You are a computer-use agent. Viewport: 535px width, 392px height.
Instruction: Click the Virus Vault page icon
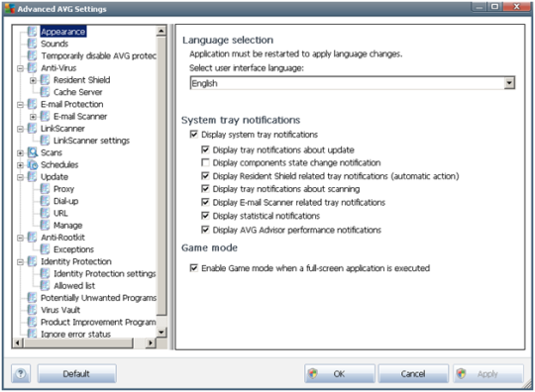(x=32, y=310)
